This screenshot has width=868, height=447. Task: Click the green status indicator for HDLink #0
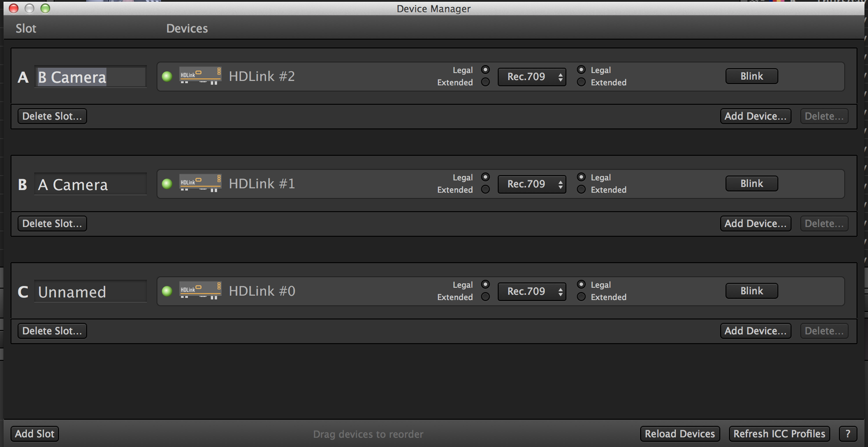pos(167,291)
